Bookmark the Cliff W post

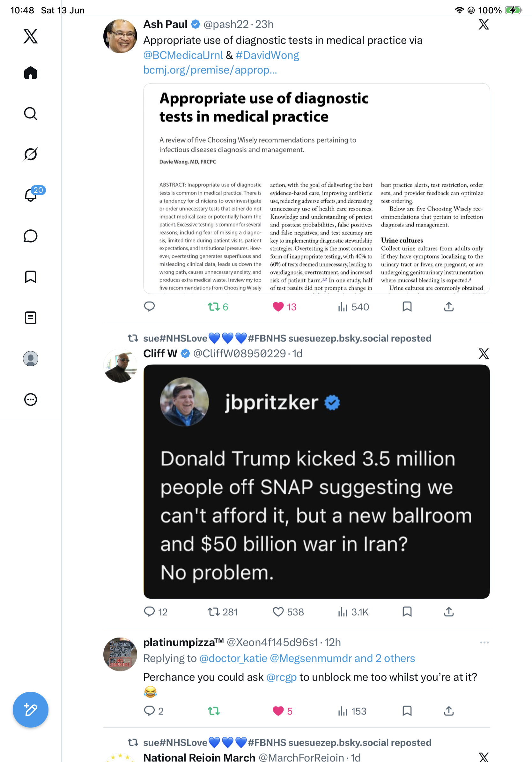407,612
